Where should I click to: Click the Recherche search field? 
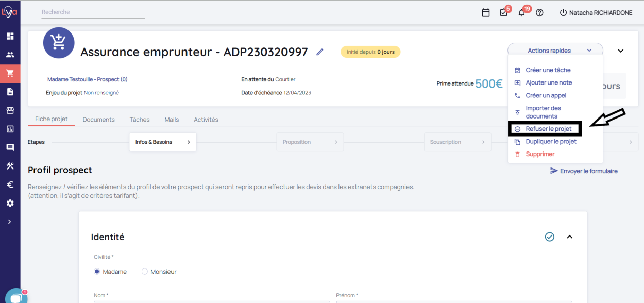[x=93, y=12]
